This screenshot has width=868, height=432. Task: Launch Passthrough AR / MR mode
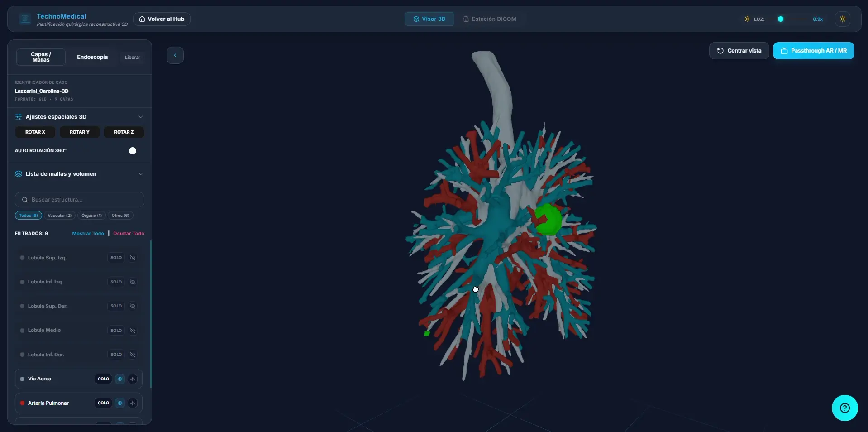(813, 51)
